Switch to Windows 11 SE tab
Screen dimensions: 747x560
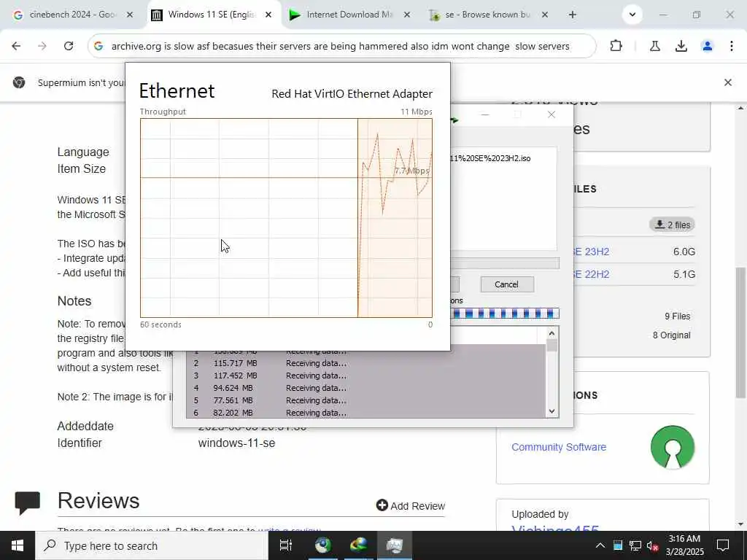(211, 15)
